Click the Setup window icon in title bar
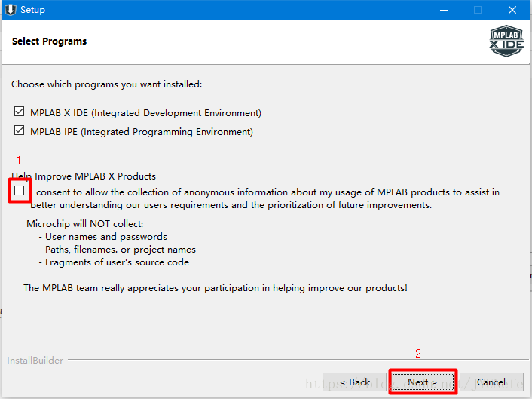Image resolution: width=532 pixels, height=399 pixels. tap(11, 10)
